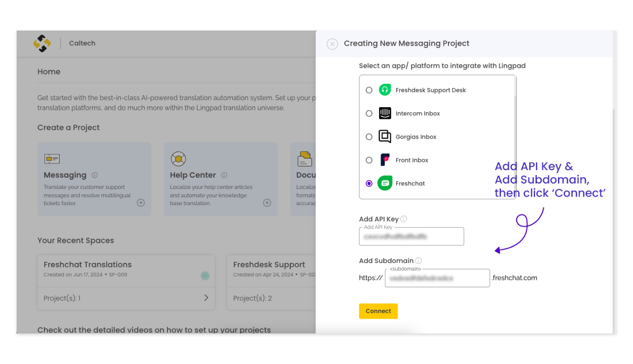This screenshot has height=364, width=633.
Task: Click the Messaging card icon
Action: point(52,159)
